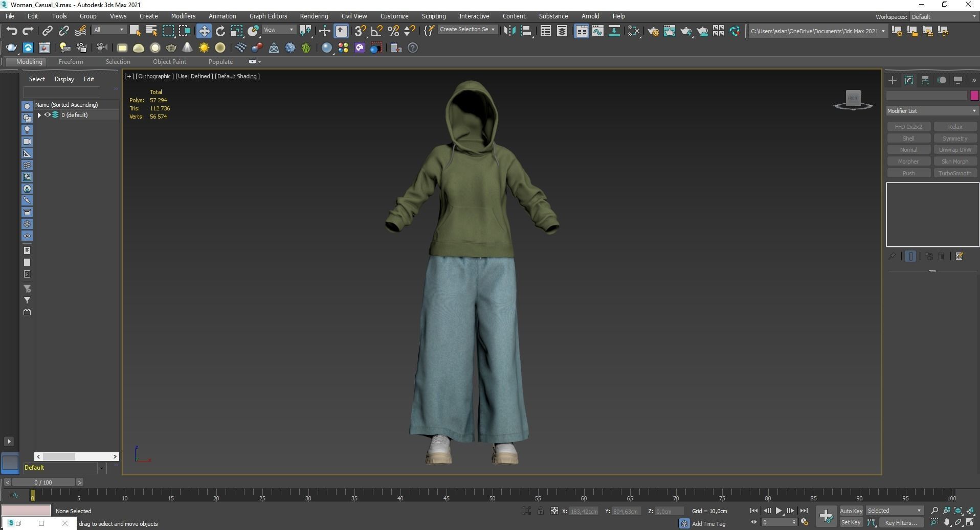Open the Modify command panel tab

click(x=909, y=80)
